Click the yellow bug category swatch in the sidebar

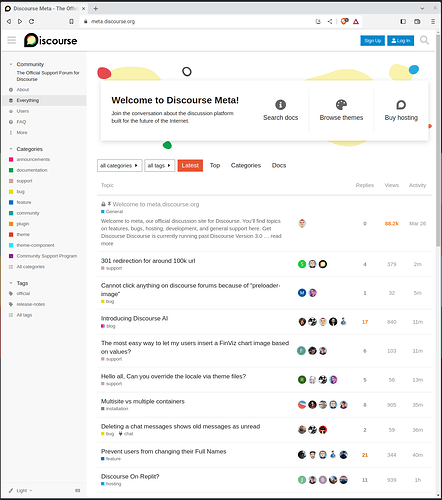click(x=11, y=192)
